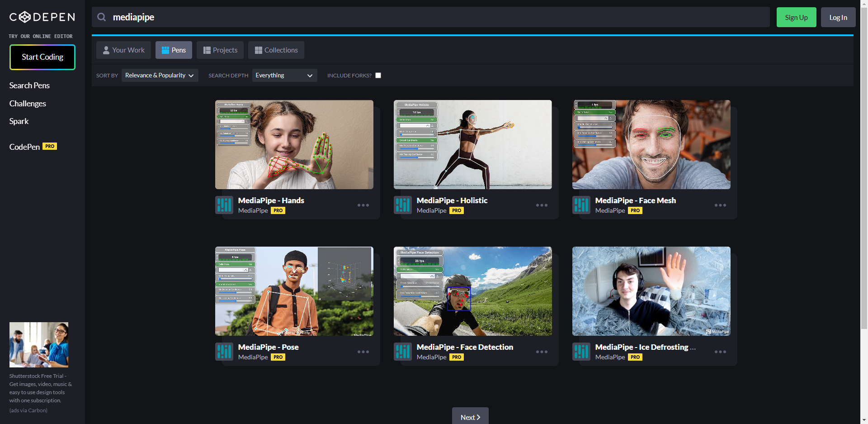Open the Search Depth Everything dropdown
The width and height of the screenshot is (868, 424).
click(x=284, y=76)
